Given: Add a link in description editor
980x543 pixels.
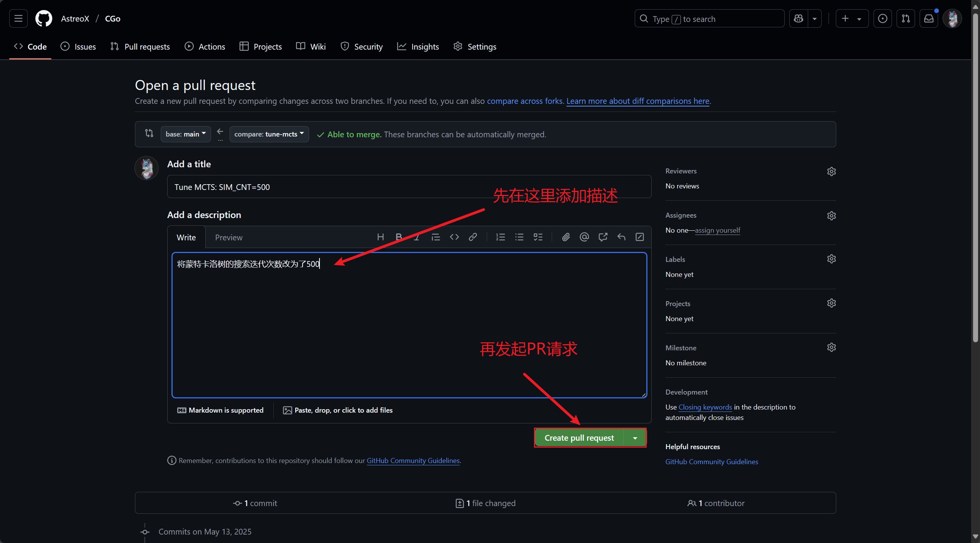Looking at the screenshot, I should 473,237.
